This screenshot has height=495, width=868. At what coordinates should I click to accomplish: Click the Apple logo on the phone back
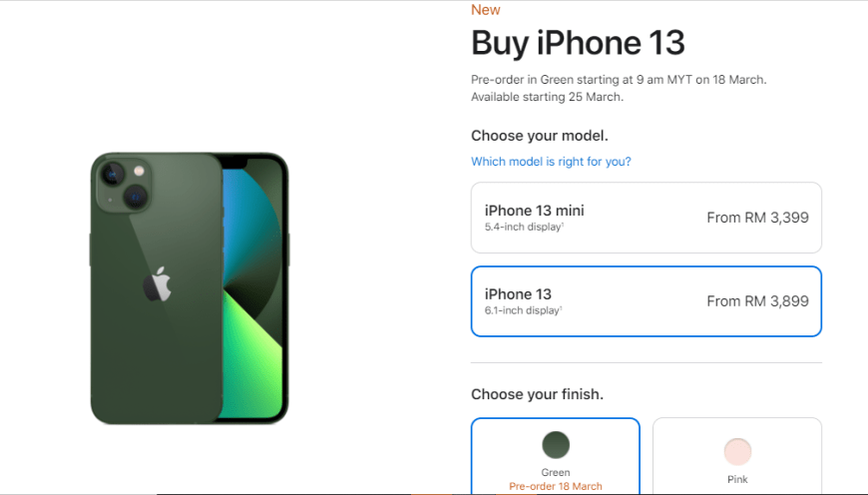coord(158,284)
